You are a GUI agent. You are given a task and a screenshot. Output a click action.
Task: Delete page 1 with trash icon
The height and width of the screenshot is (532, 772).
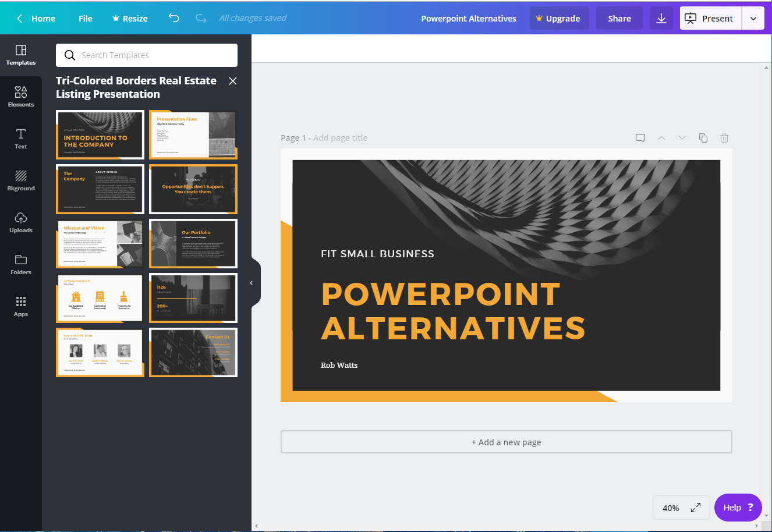724,138
